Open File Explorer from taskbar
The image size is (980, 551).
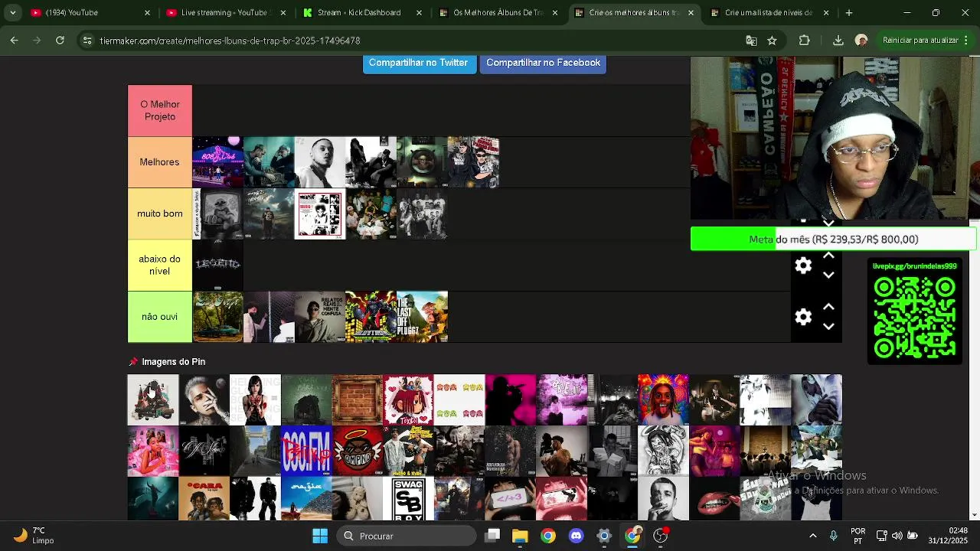pyautogui.click(x=520, y=536)
